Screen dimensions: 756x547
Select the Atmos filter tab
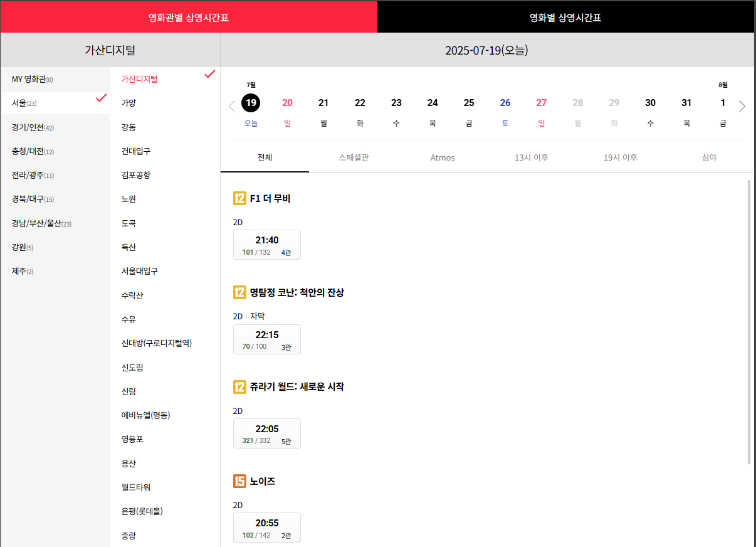(x=443, y=157)
